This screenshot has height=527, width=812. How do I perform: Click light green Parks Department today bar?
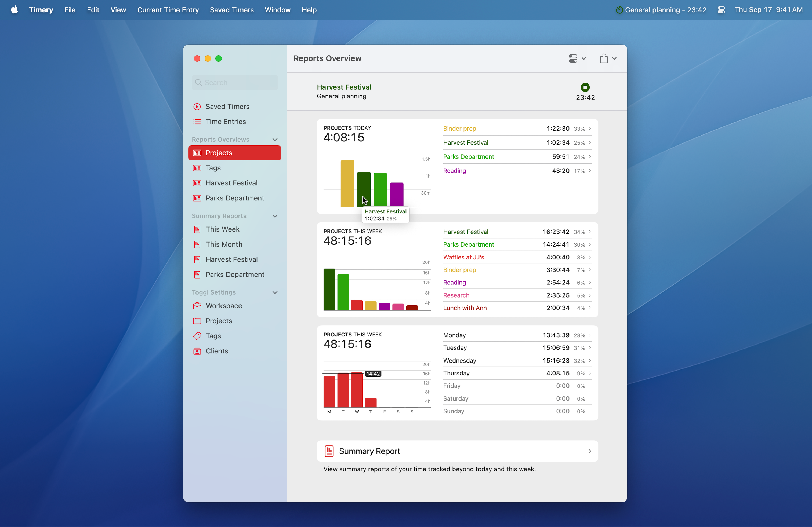coord(380,190)
